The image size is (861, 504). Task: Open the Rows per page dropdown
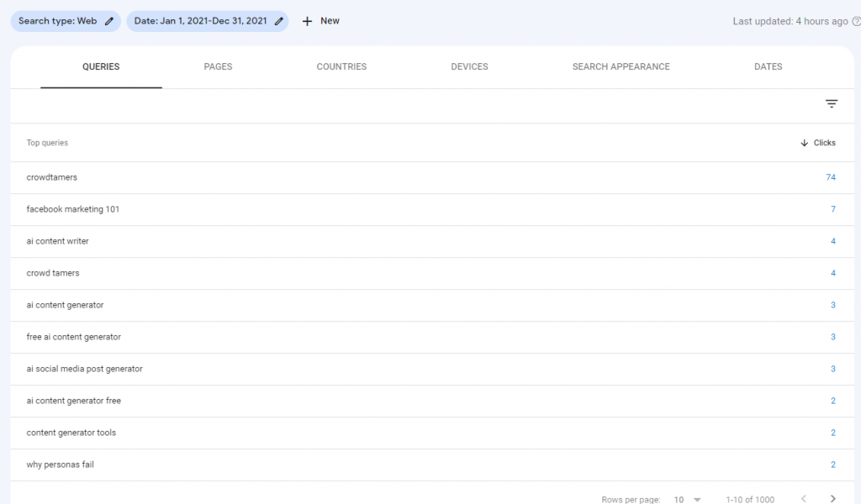688,499
